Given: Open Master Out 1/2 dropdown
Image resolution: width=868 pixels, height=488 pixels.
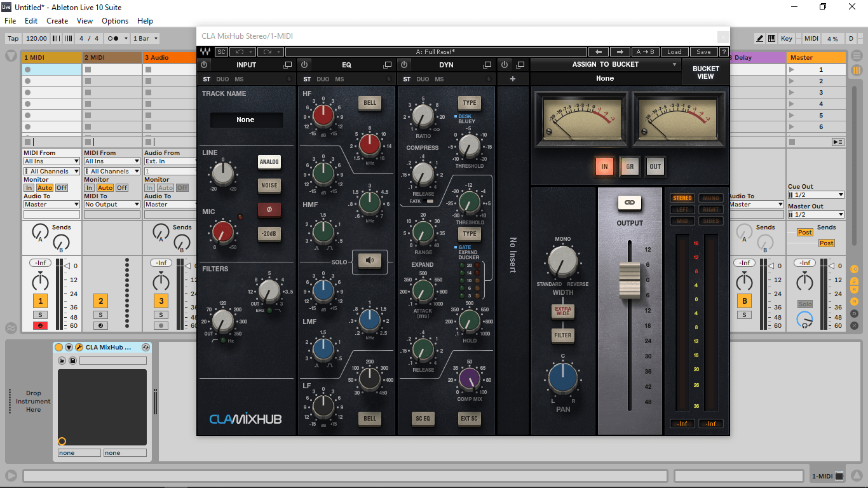Looking at the screenshot, I should [x=816, y=215].
